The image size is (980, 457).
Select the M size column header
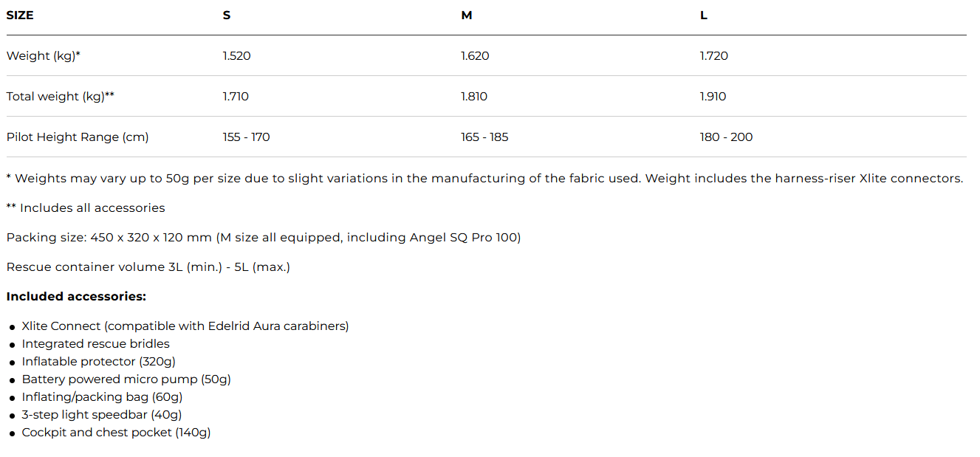pyautogui.click(x=467, y=15)
